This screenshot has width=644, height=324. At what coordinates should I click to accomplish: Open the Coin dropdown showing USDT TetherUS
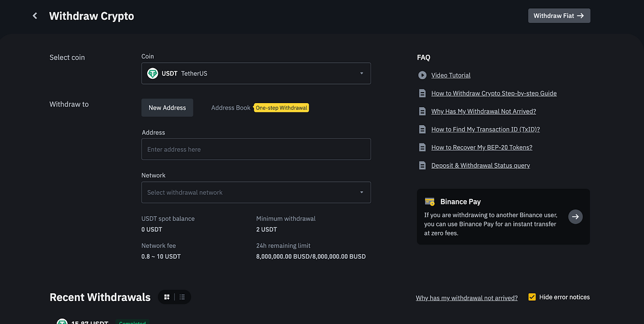click(256, 73)
